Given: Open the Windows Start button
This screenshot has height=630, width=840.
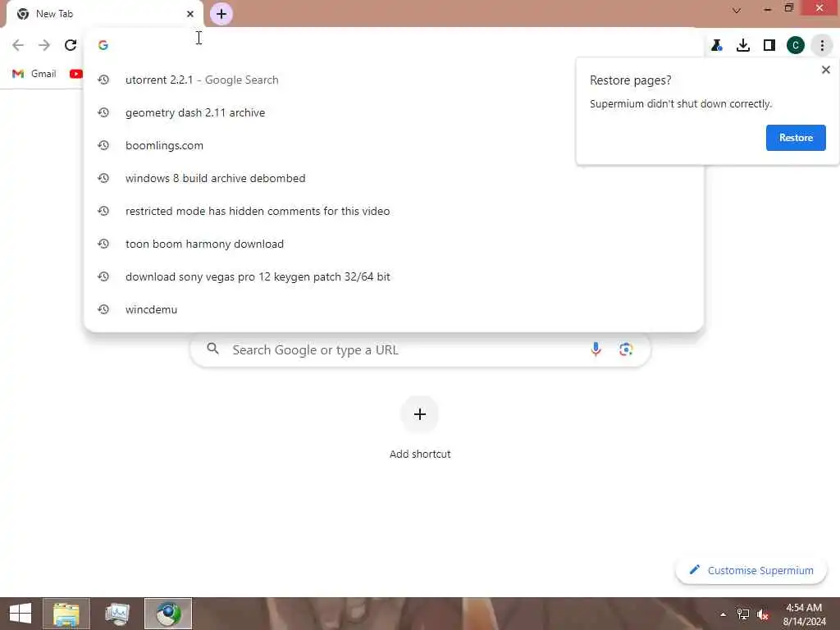Looking at the screenshot, I should (21, 614).
